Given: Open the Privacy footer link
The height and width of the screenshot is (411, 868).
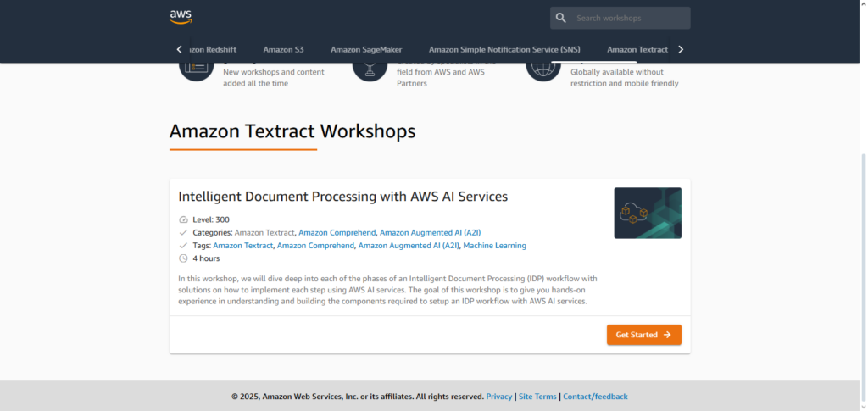Looking at the screenshot, I should tap(498, 397).
